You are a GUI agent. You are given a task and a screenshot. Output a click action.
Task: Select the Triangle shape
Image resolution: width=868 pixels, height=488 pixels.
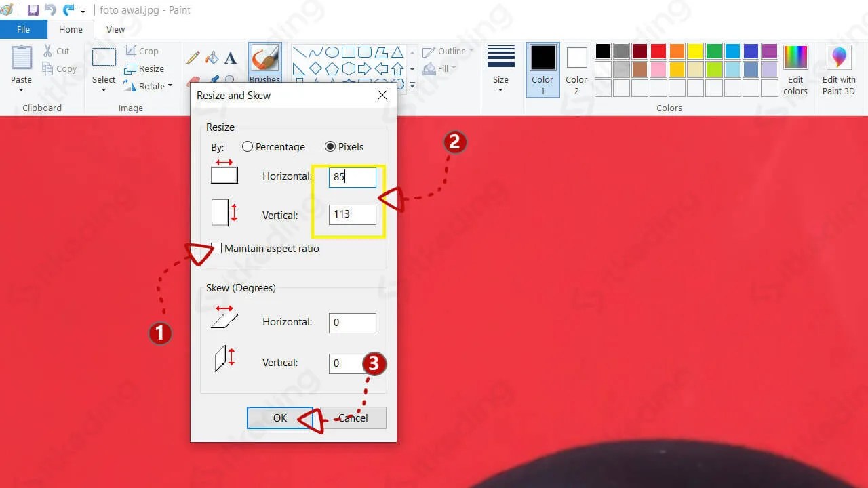coord(397,52)
